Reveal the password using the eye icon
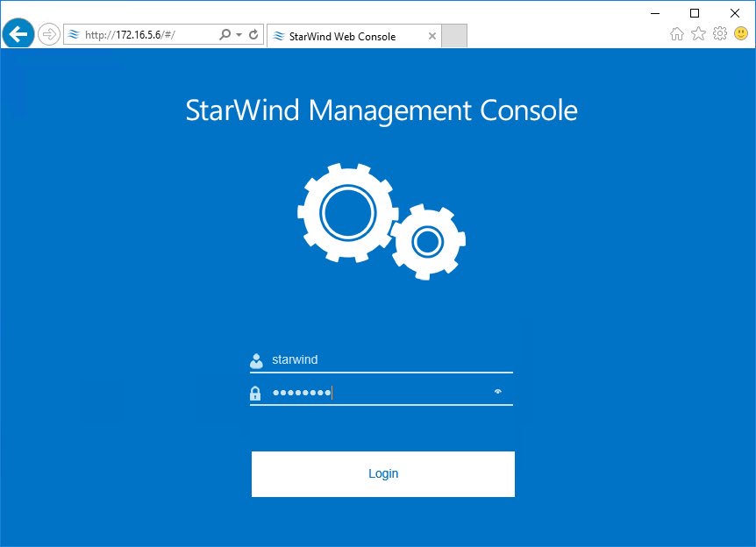Viewport: 756px width, 547px height. pyautogui.click(x=498, y=392)
